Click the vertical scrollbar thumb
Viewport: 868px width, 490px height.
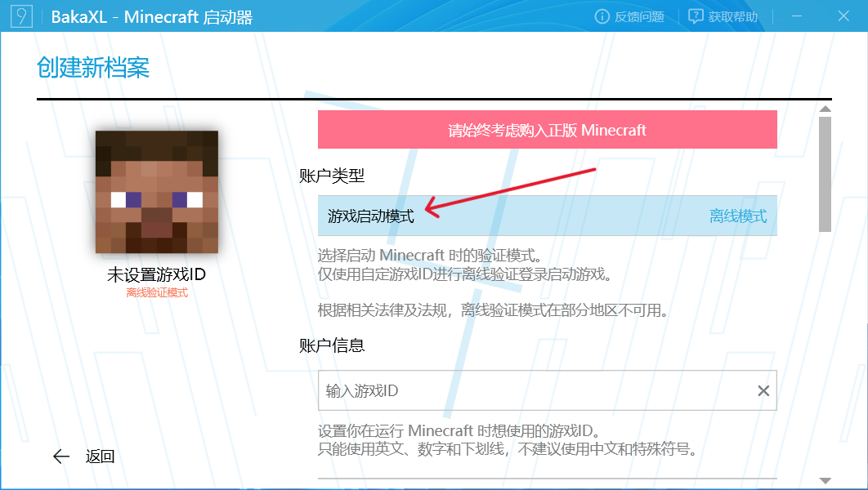[x=825, y=173]
